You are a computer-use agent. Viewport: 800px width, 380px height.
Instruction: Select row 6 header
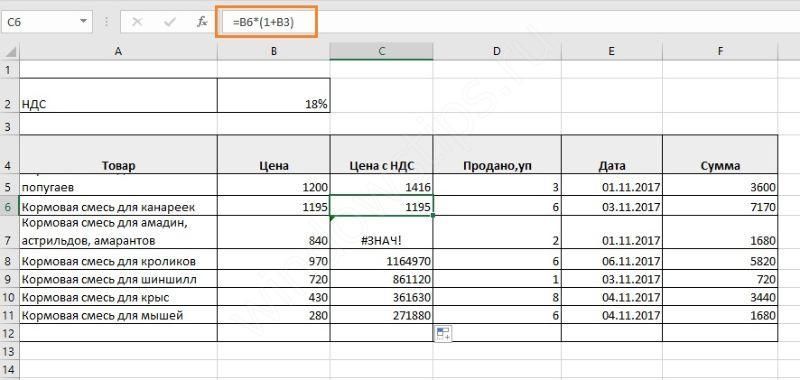pyautogui.click(x=10, y=207)
